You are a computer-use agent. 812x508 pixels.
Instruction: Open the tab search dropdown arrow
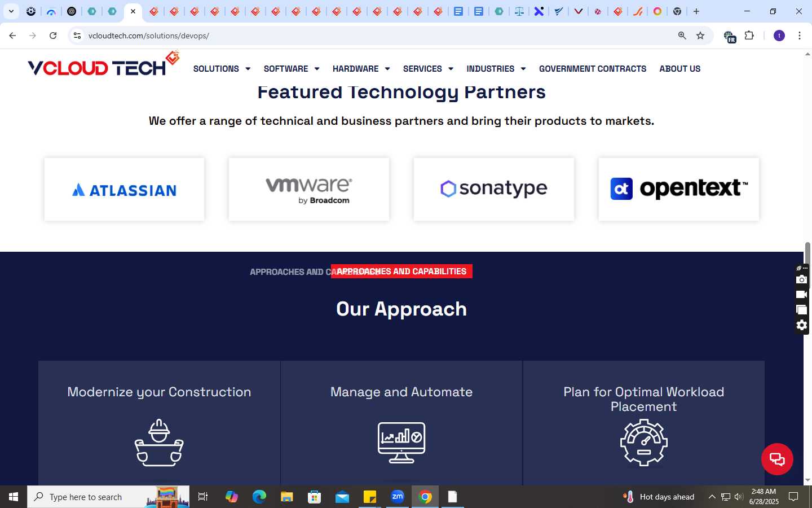point(11,11)
